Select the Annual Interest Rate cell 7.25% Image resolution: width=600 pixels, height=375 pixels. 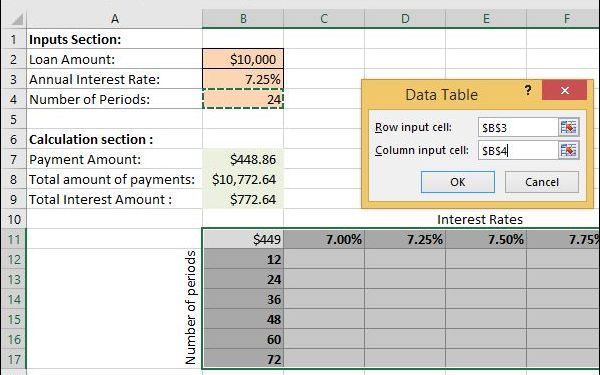tap(243, 79)
